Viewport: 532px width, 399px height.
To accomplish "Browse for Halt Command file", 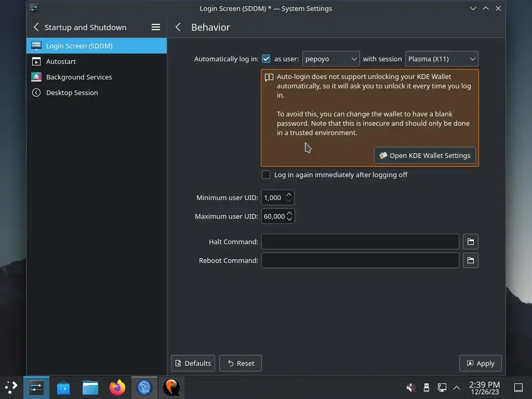I will click(x=470, y=242).
